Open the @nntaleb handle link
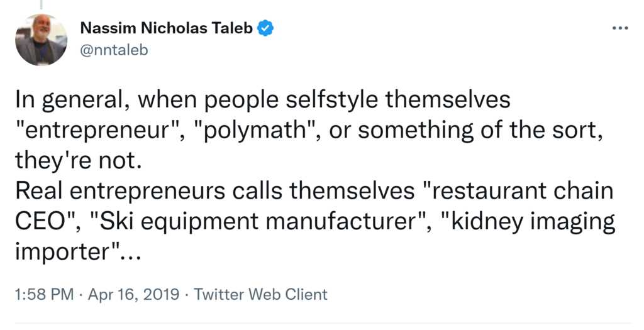Screen dimensions: 644x330 point(114,50)
